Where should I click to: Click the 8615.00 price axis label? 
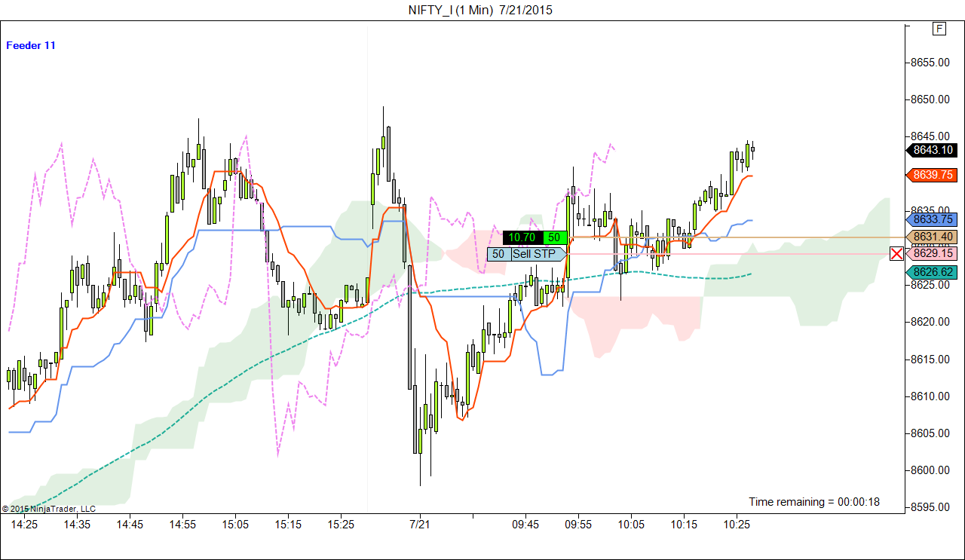tap(932, 359)
